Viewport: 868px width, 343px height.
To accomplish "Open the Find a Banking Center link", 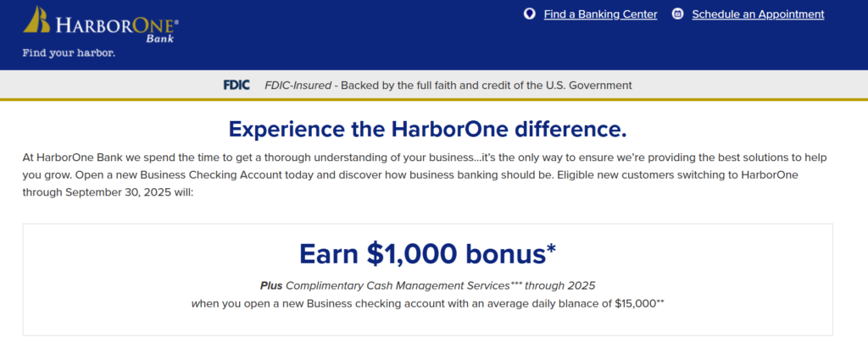I will (x=601, y=14).
